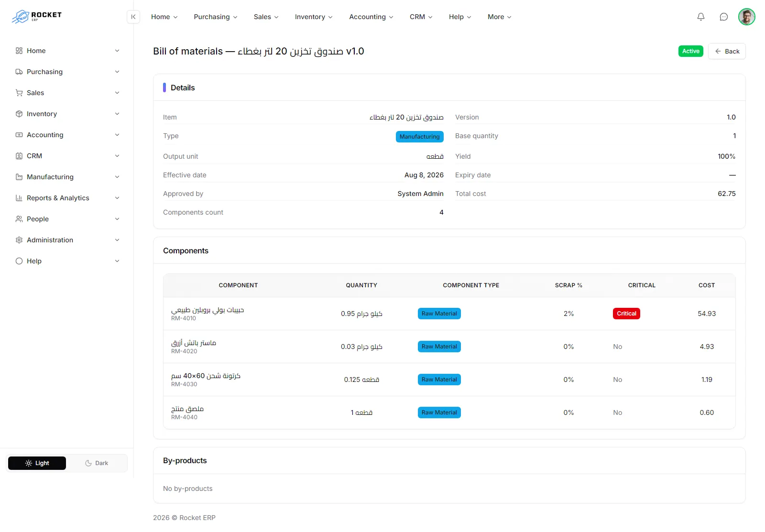Open the Sales menu in top bar
This screenshot has width=765, height=532.
point(266,17)
